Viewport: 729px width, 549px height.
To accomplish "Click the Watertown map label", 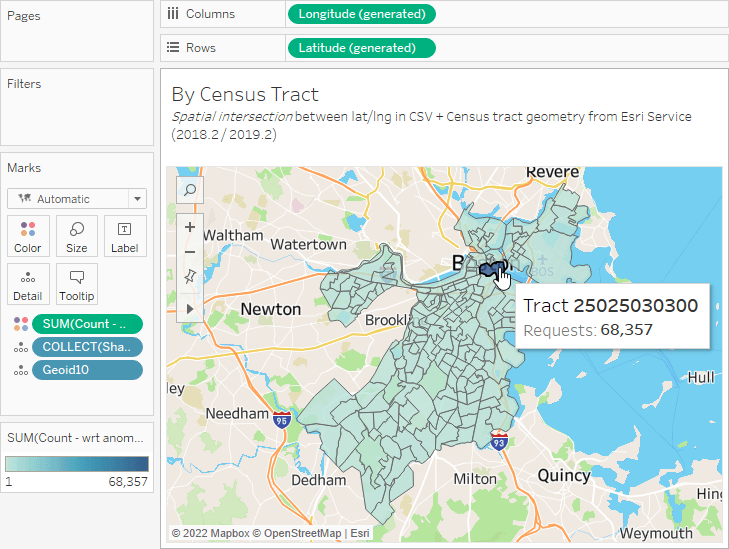I will pos(309,244).
